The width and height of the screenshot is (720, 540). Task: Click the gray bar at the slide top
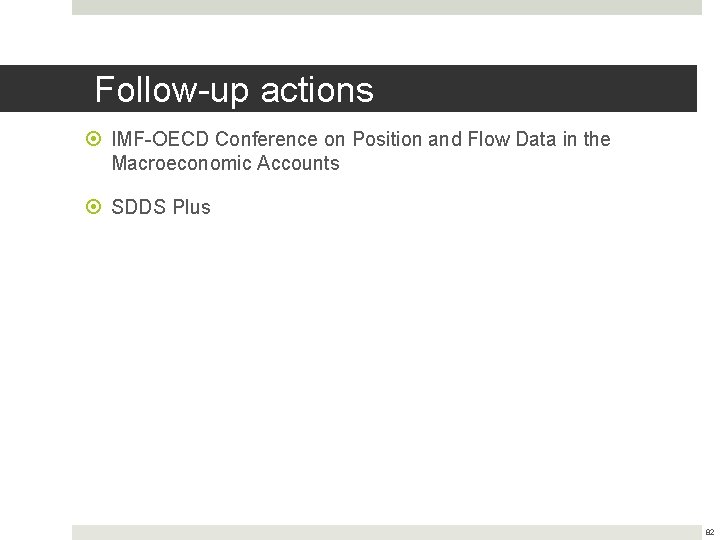[x=386, y=7]
